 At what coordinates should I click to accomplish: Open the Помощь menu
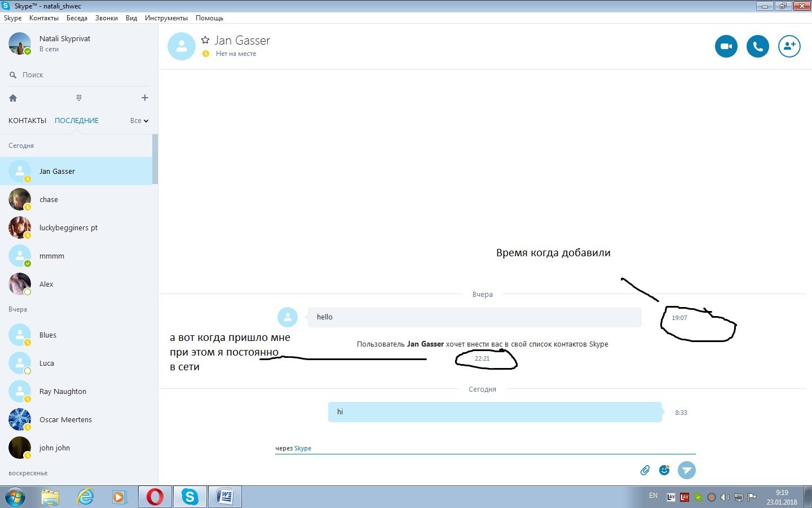tap(209, 18)
